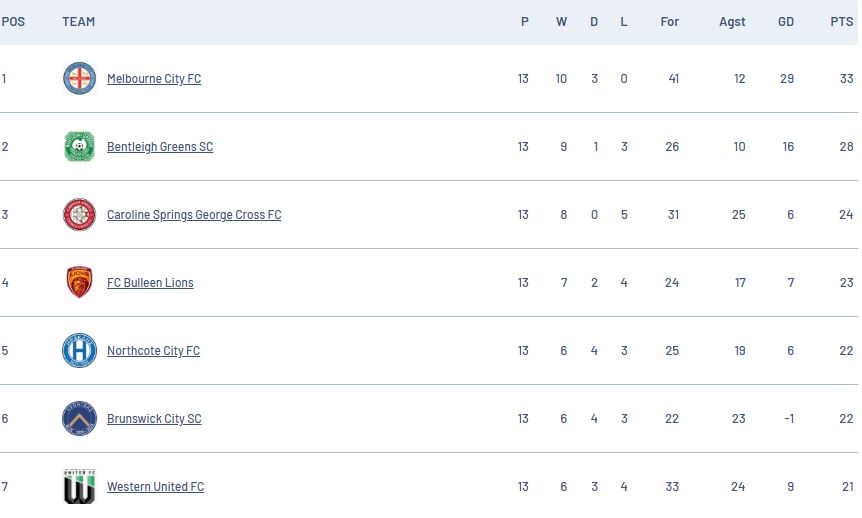Click the Brunswick City SC crest

pyautogui.click(x=79, y=419)
